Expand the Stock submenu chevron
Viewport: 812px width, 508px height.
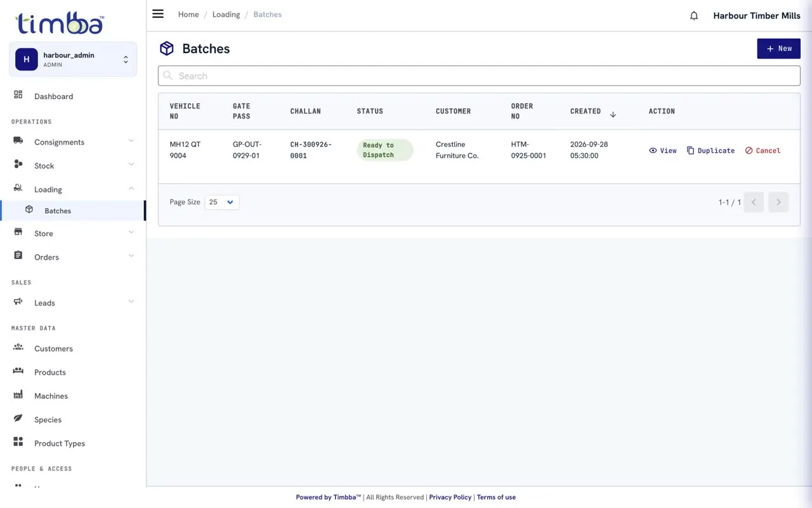pyautogui.click(x=131, y=164)
